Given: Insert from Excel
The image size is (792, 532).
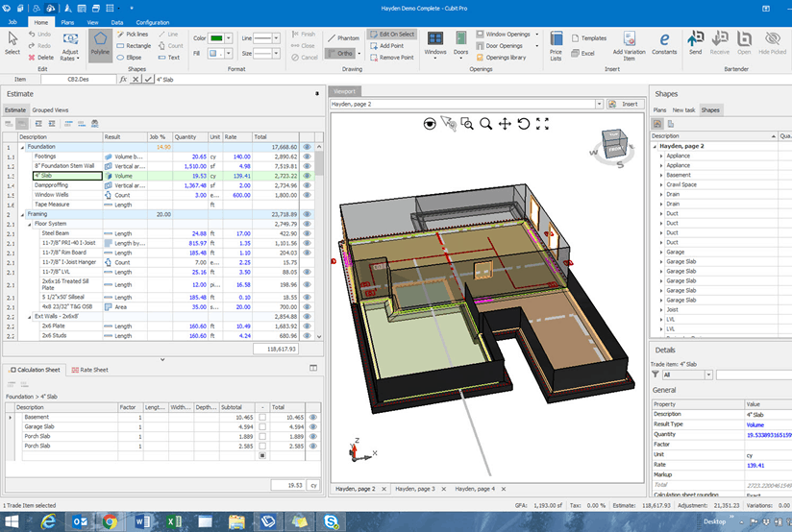Looking at the screenshot, I should 582,53.
